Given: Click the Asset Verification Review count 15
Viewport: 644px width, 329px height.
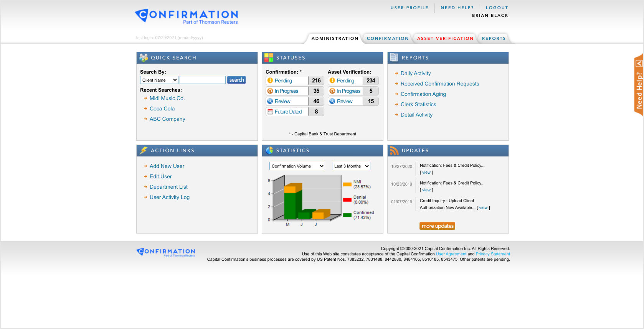Looking at the screenshot, I should (x=371, y=101).
